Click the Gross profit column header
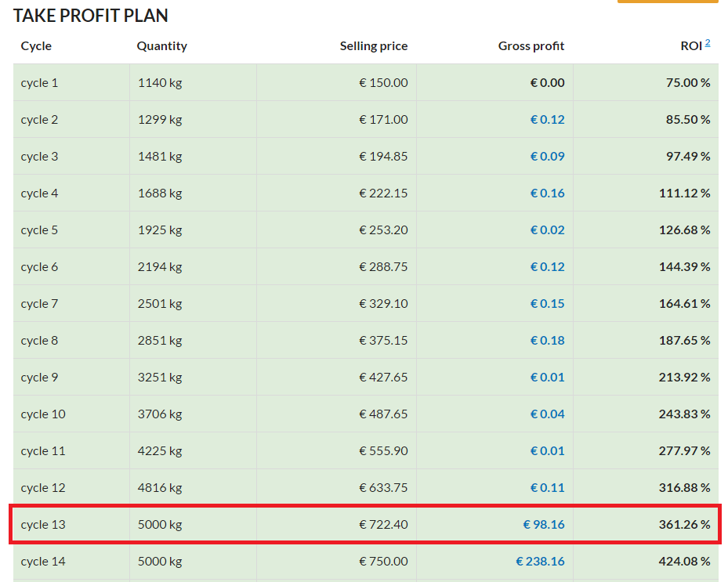 click(531, 46)
